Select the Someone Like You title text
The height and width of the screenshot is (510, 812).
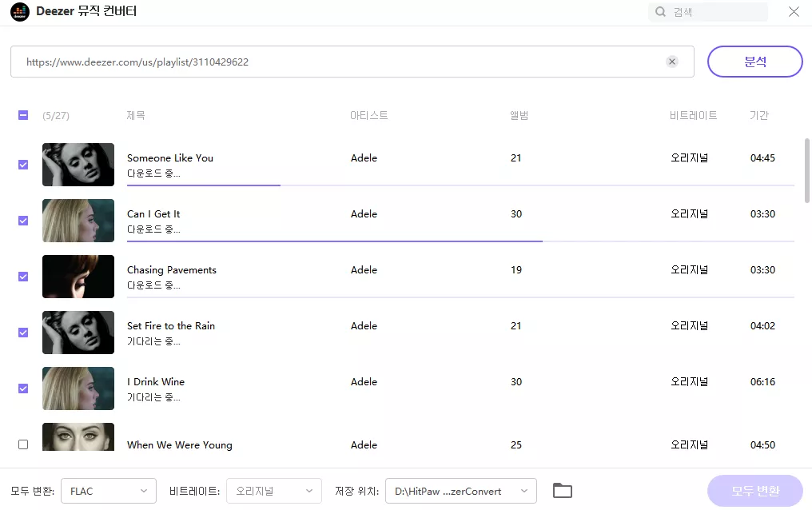coord(170,158)
